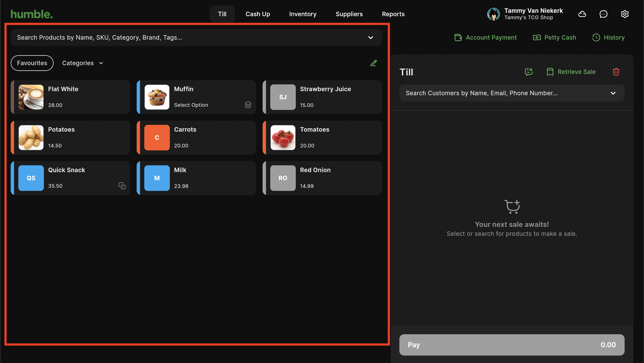Screen dimensions: 644x363
Task: Switch to the Inventory tab
Action: (302, 14)
